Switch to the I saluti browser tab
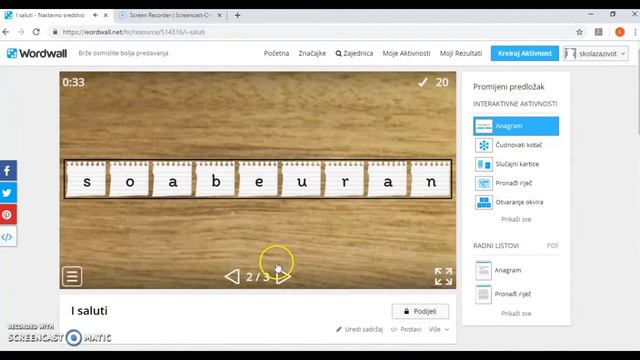Image resolution: width=640 pixels, height=360 pixels. 50,15
